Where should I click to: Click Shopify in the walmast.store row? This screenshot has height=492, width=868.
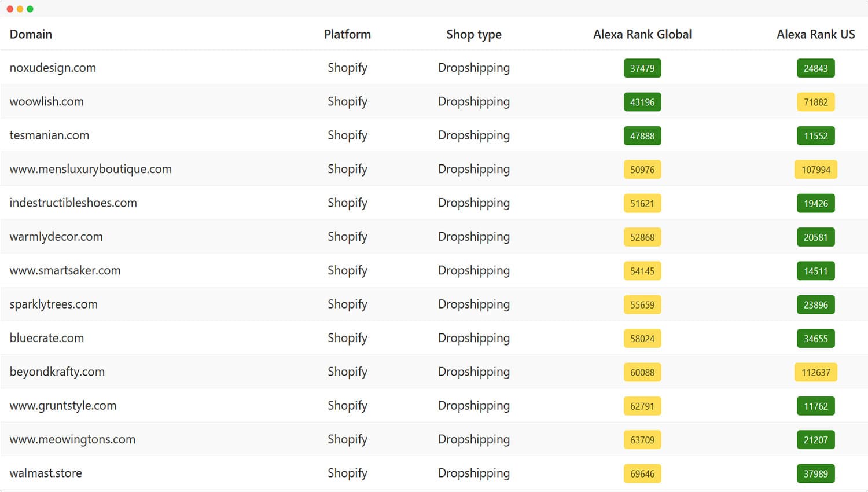[x=347, y=473]
